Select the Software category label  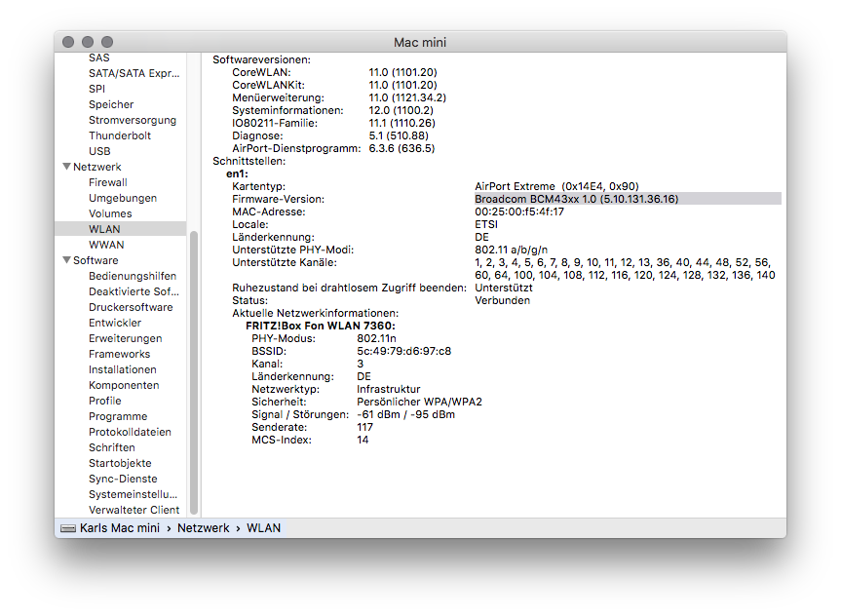point(96,259)
